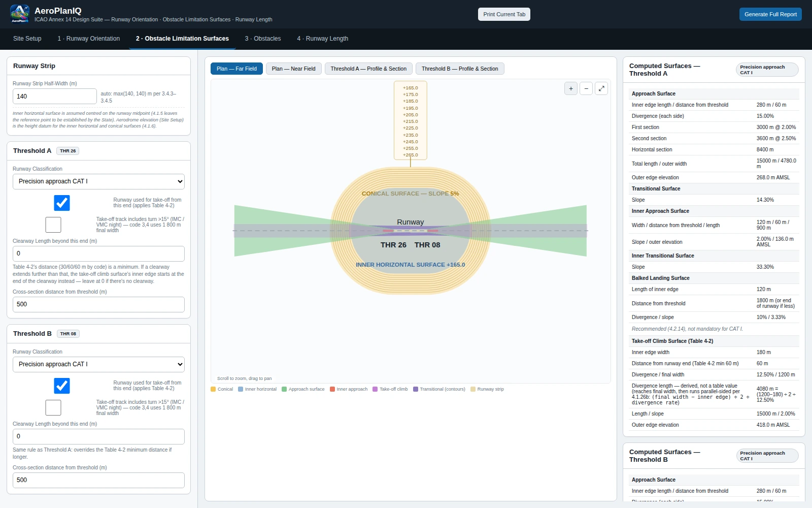812x508 pixels.
Task: Click Threshold A Precision approach CAT I badge
Action: (767, 70)
